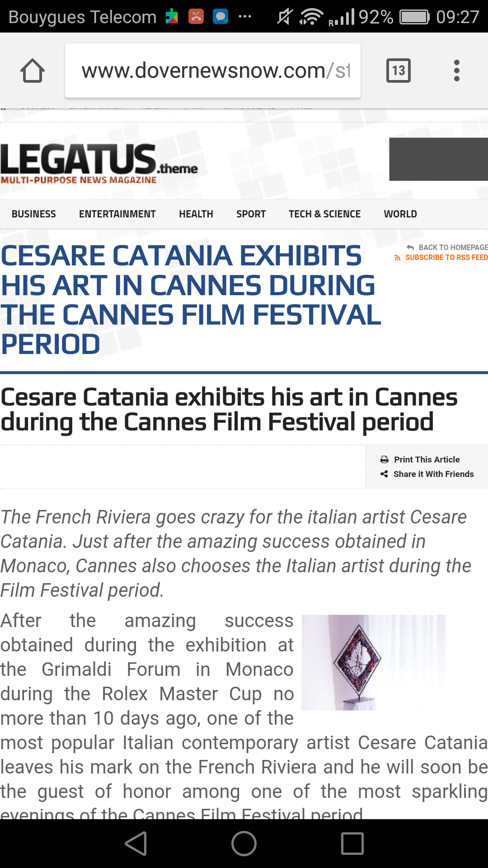Viewport: 488px width, 868px height.
Task: Tap the back arrow icon beside Back to Homepage
Action: (410, 247)
